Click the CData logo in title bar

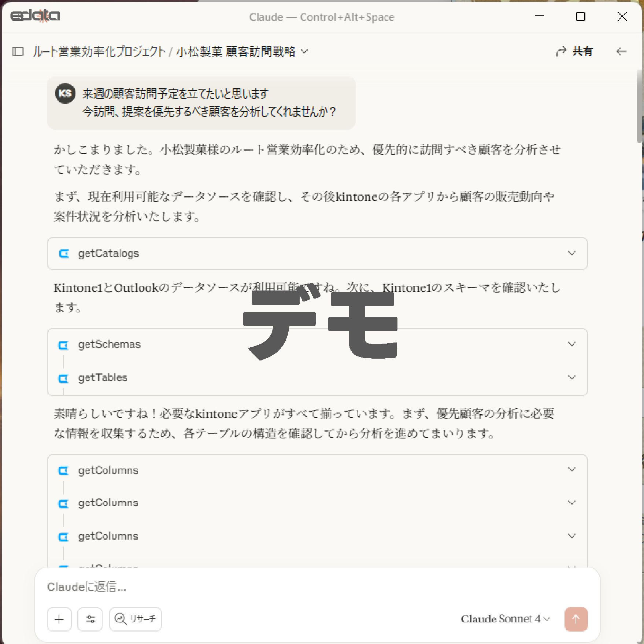pyautogui.click(x=35, y=16)
